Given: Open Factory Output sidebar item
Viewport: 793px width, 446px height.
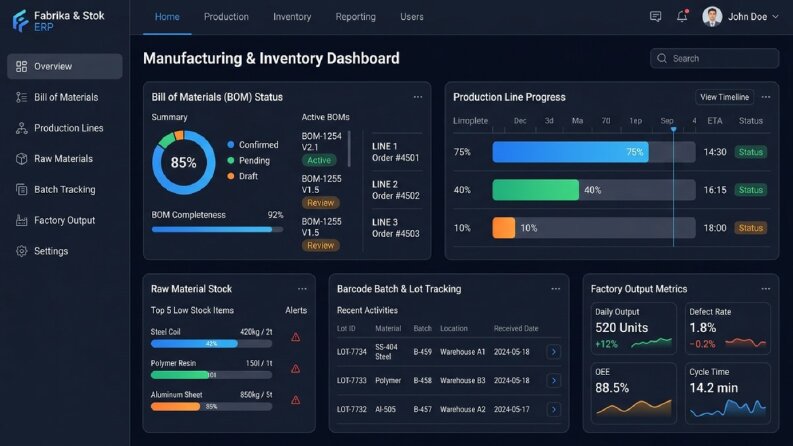Looking at the screenshot, I should point(65,220).
